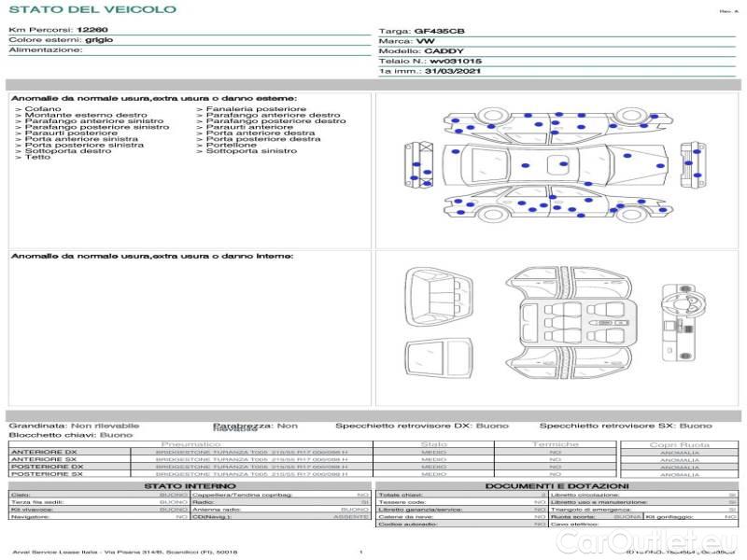Click the STATO DEL VEICOLO title
This screenshot has width=747, height=560.
92,9
